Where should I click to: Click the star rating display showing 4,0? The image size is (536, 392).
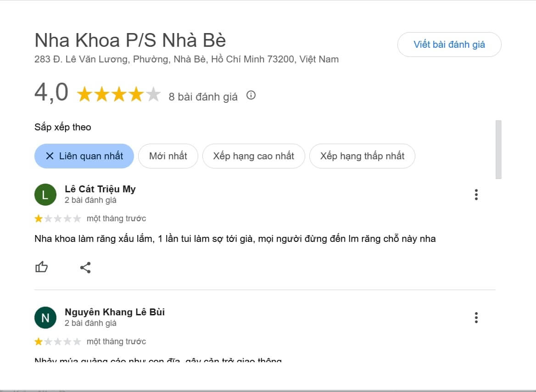pos(118,94)
